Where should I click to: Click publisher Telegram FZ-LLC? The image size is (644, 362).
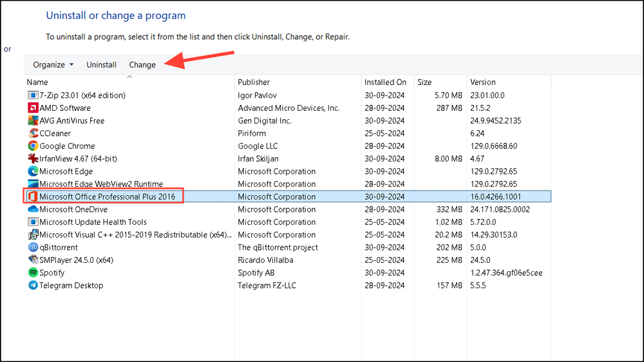[267, 285]
